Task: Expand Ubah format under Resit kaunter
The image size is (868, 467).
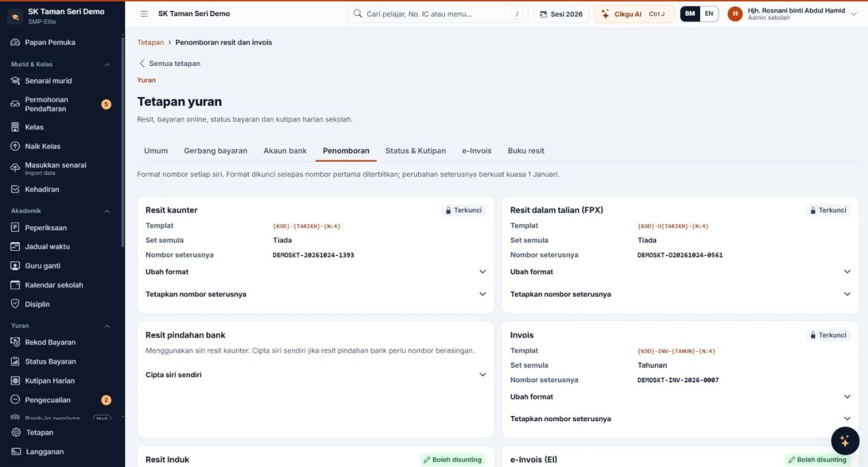Action: pyautogui.click(x=316, y=272)
